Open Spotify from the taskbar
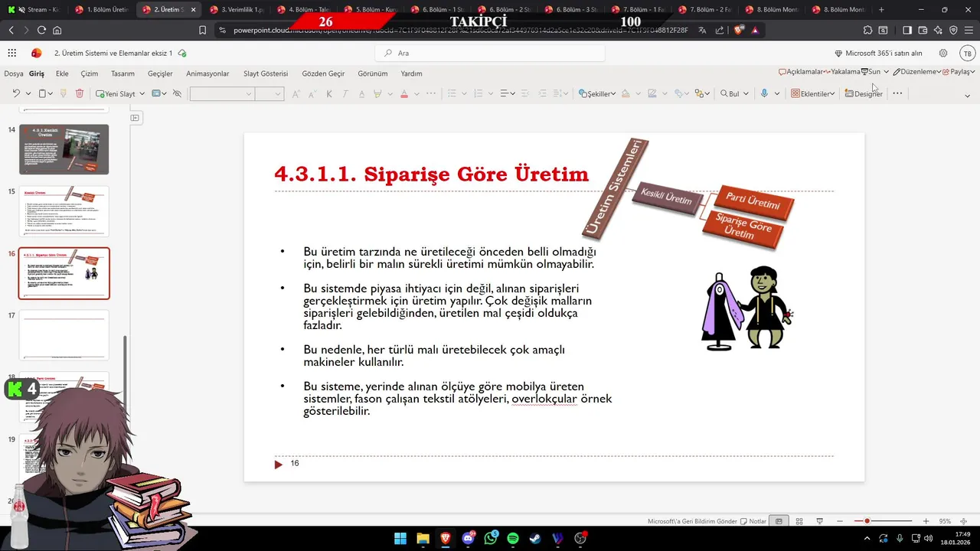The height and width of the screenshot is (551, 980). pyautogui.click(x=513, y=539)
